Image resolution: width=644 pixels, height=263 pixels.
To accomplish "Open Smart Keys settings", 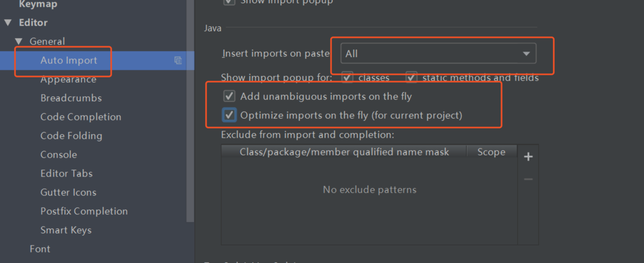I will pyautogui.click(x=66, y=230).
